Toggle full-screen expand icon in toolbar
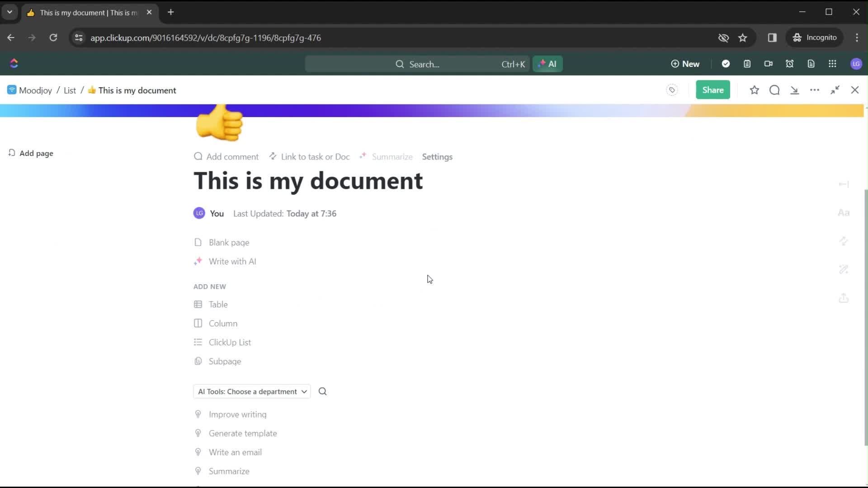 tap(835, 90)
